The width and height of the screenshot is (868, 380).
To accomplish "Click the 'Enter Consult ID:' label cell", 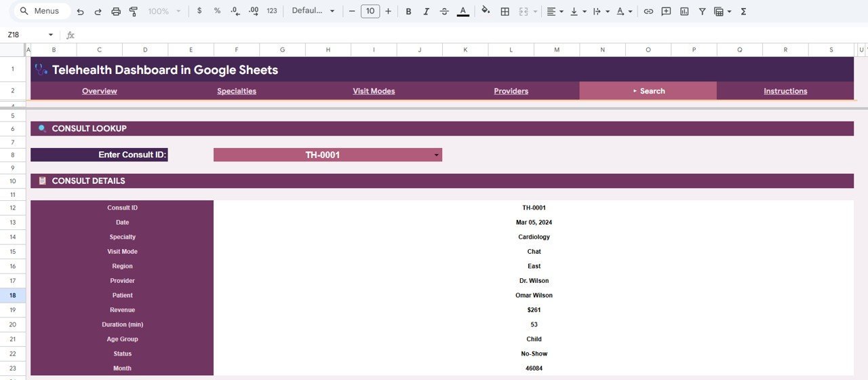I will (99, 155).
